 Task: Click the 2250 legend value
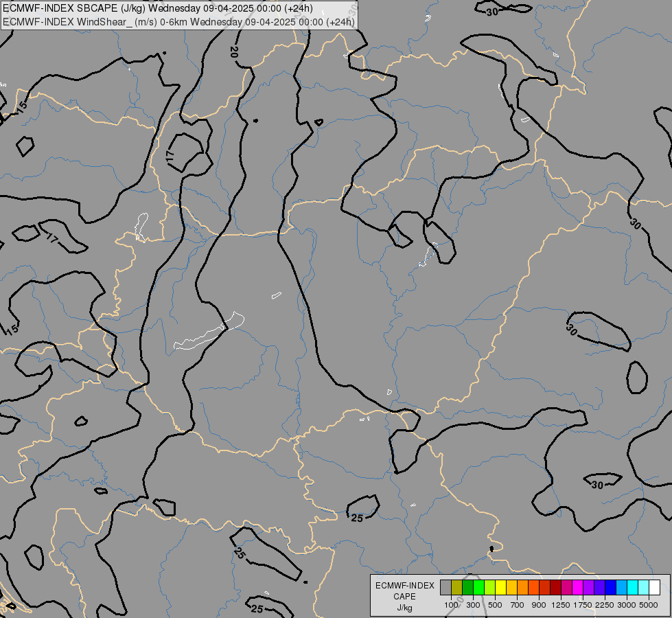(x=605, y=605)
